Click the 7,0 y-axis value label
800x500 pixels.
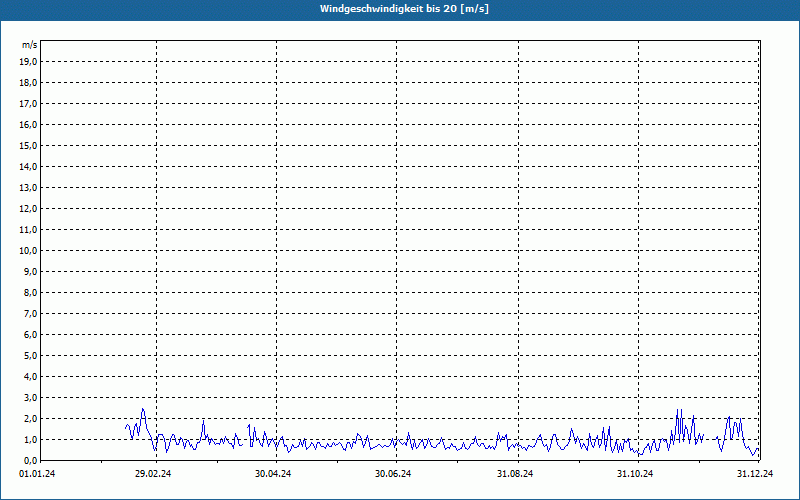pyautogui.click(x=31, y=314)
